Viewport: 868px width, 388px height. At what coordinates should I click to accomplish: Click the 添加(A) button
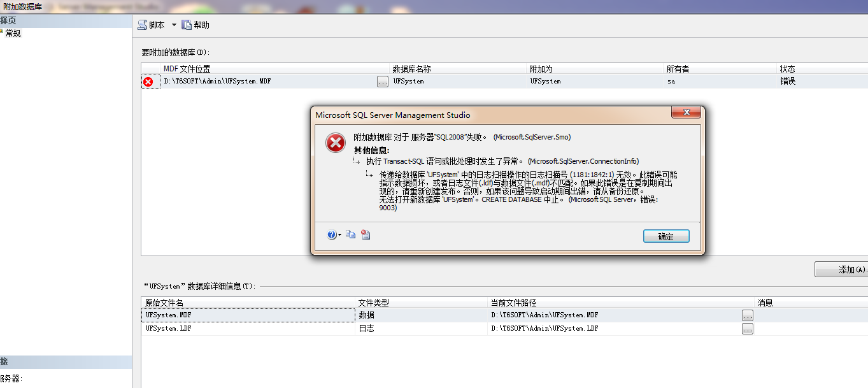tap(841, 269)
